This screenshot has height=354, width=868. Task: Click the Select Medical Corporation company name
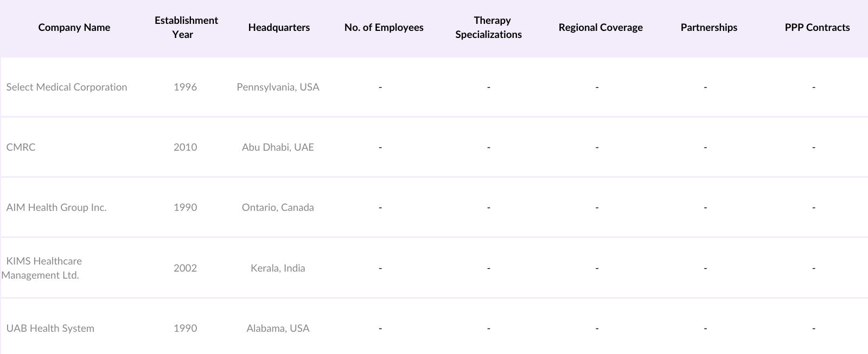[x=67, y=87]
